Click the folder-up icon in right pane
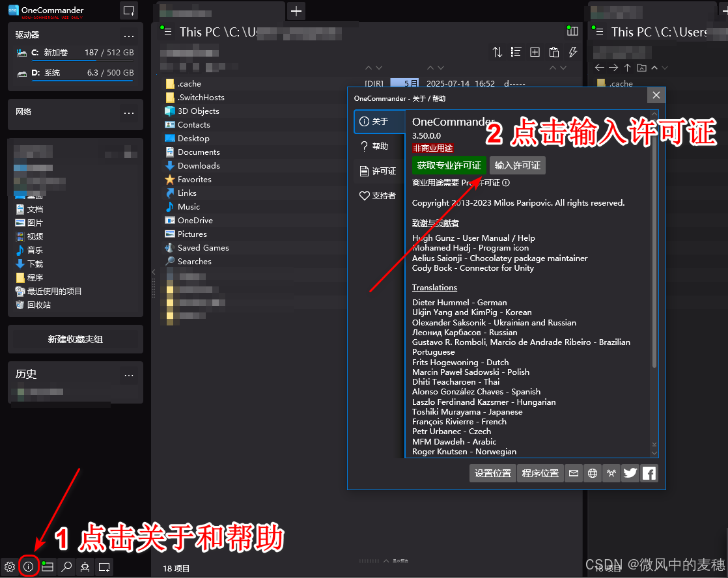Viewport: 728px width, 578px height. point(641,68)
